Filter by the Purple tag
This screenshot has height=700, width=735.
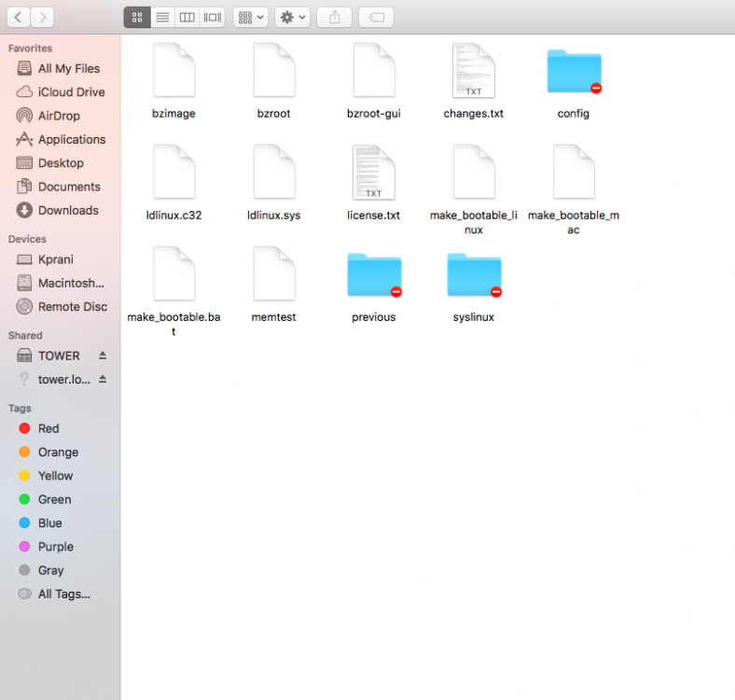[60, 547]
